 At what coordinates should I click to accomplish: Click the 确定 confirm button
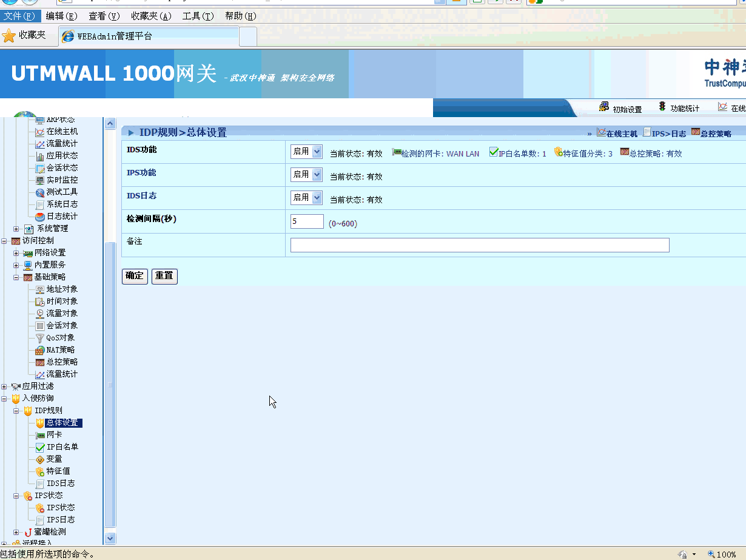click(135, 276)
